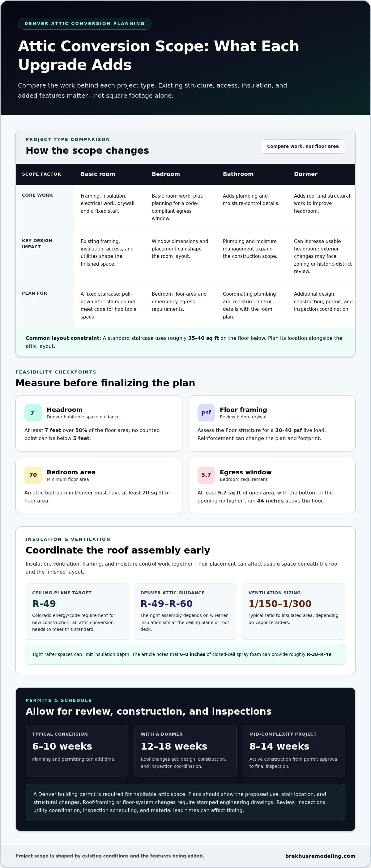
Task: Click the 6–10 weeks typical conversion card
Action: tap(77, 750)
